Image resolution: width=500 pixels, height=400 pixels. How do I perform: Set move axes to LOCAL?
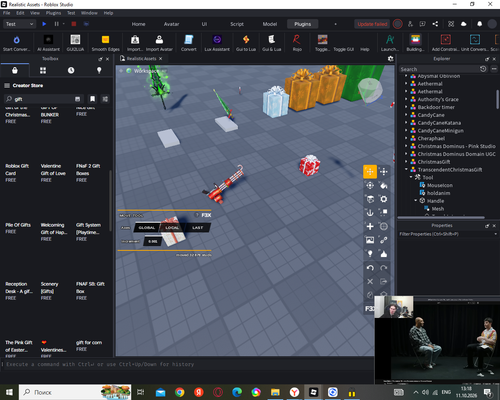click(x=172, y=228)
